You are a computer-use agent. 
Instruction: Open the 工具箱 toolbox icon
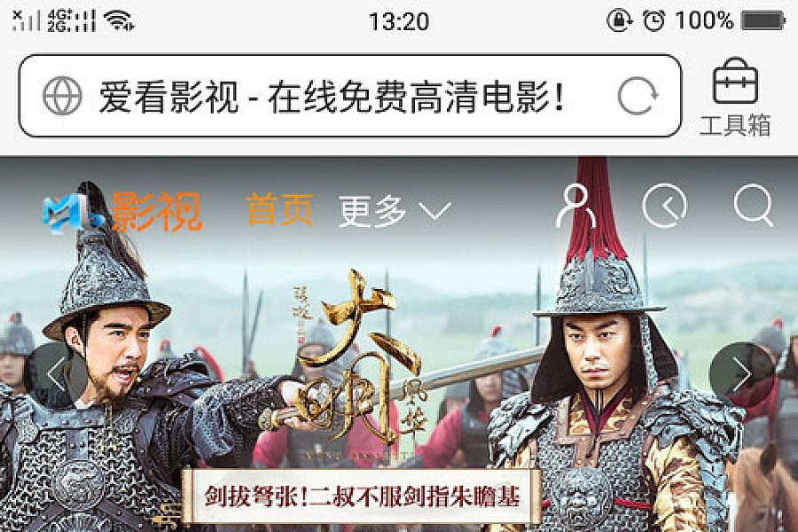(735, 97)
